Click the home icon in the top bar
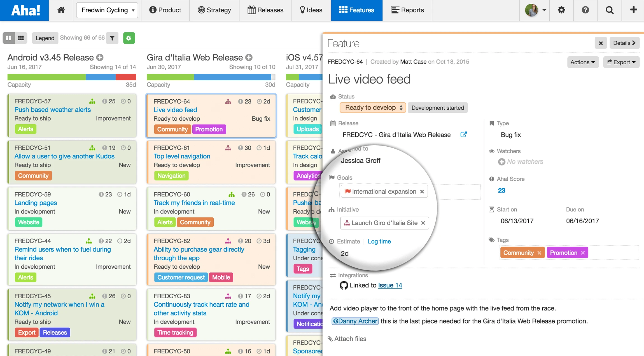Screen dimensions: 644x356 pyautogui.click(x=61, y=10)
